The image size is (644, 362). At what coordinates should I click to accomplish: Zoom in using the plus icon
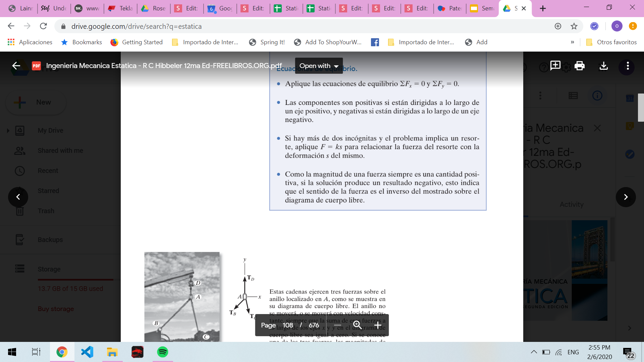click(x=378, y=325)
